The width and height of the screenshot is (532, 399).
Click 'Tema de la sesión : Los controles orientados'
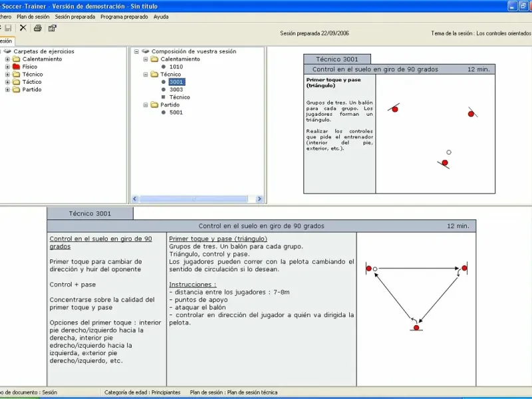[x=481, y=33]
